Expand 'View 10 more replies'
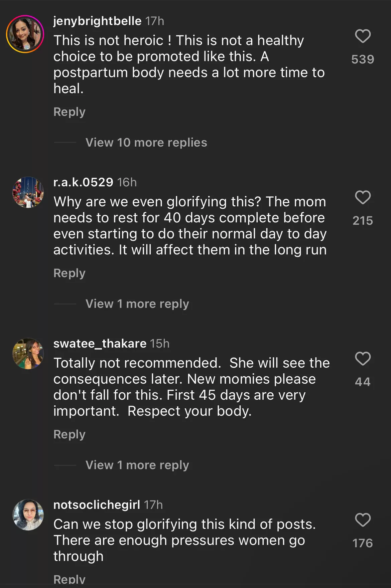Viewport: 391px width, 588px height. tap(146, 143)
